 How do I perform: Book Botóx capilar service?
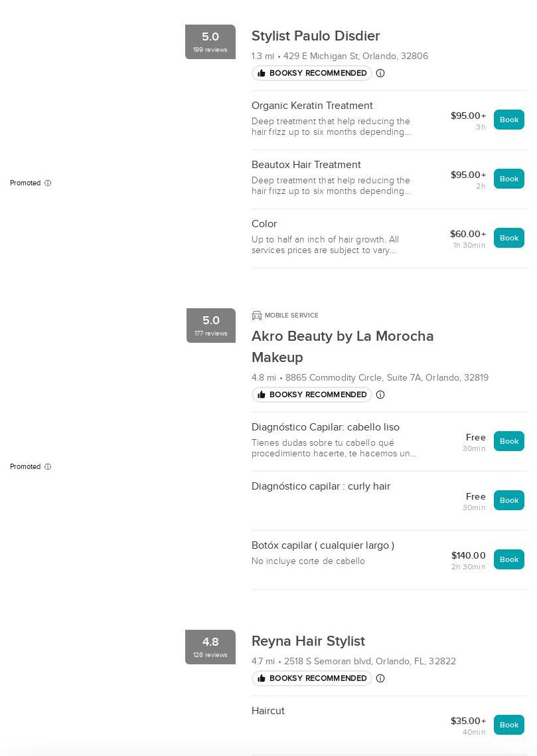coord(508,559)
